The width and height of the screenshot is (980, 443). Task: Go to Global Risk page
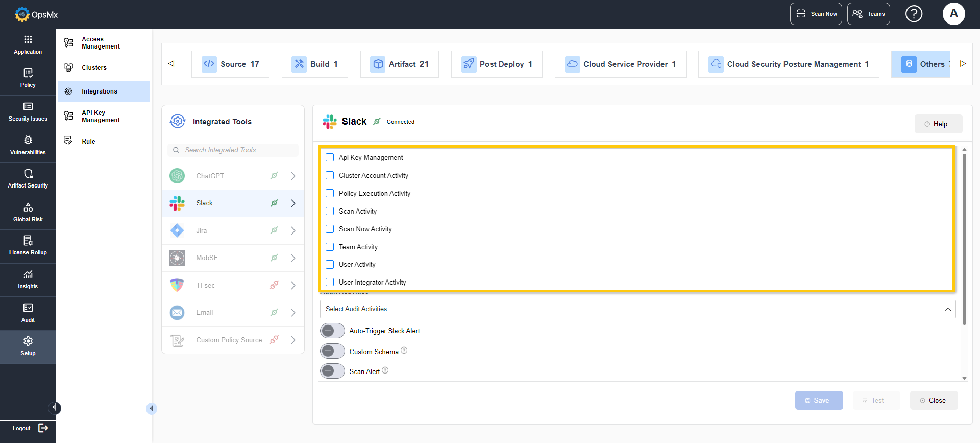[x=28, y=213]
